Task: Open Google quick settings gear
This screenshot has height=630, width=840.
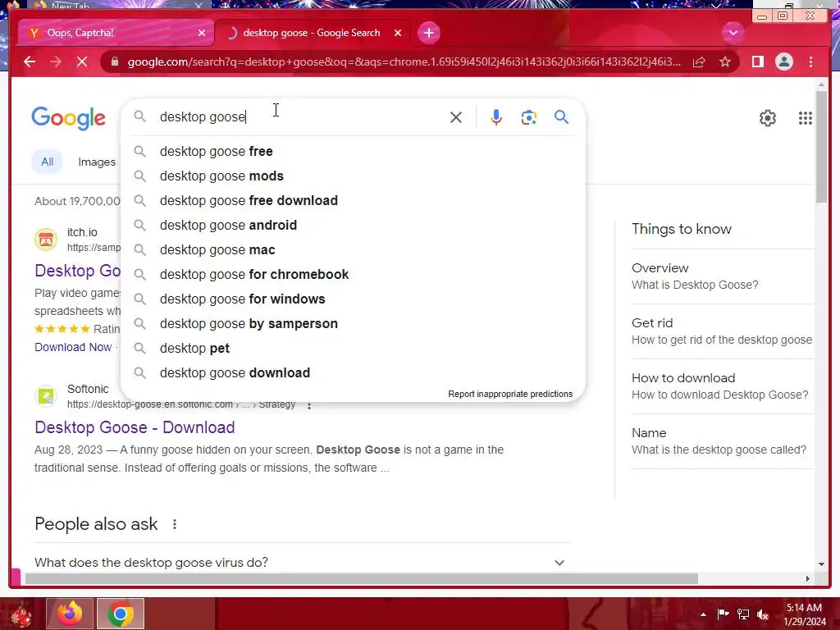Action: [x=768, y=118]
